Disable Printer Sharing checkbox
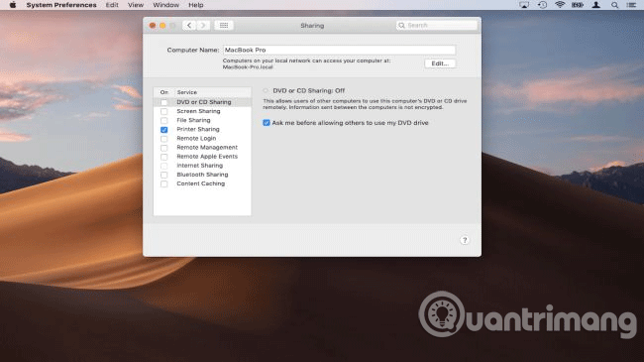The width and height of the screenshot is (644, 362). coord(163,129)
